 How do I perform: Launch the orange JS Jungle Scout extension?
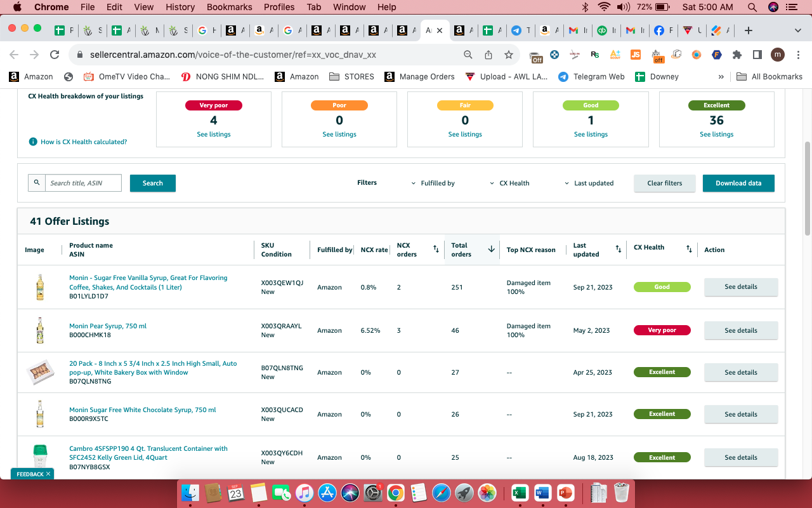point(635,55)
